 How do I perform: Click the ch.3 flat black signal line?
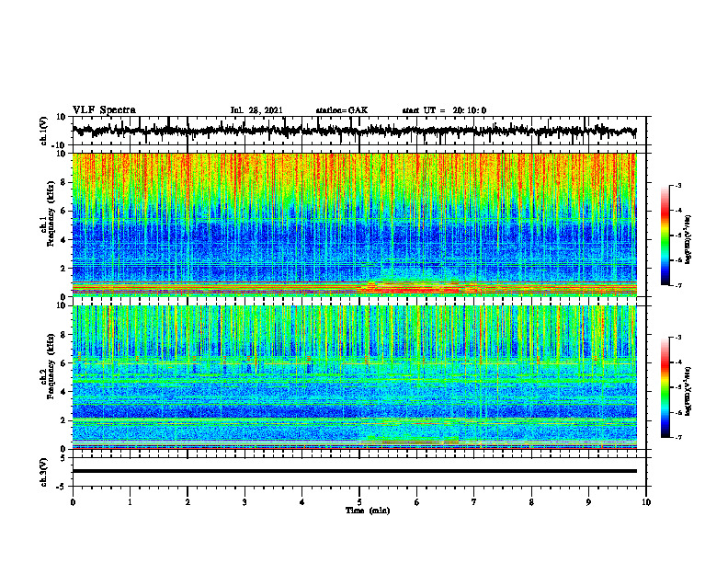click(x=354, y=471)
